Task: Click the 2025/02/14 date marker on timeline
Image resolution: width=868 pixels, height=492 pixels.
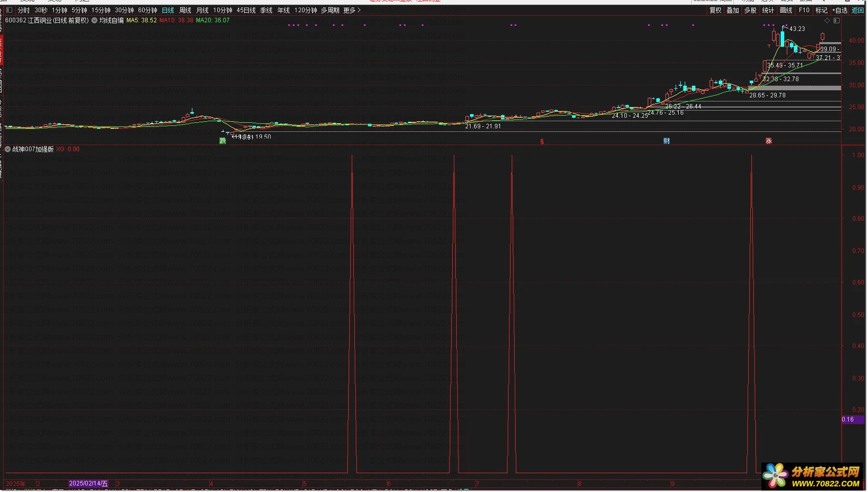Action: tap(88, 484)
